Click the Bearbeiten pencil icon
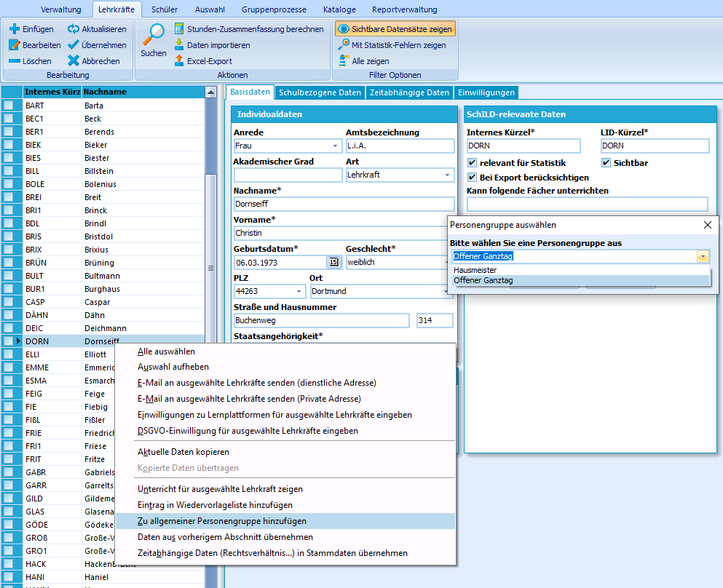 [x=15, y=45]
